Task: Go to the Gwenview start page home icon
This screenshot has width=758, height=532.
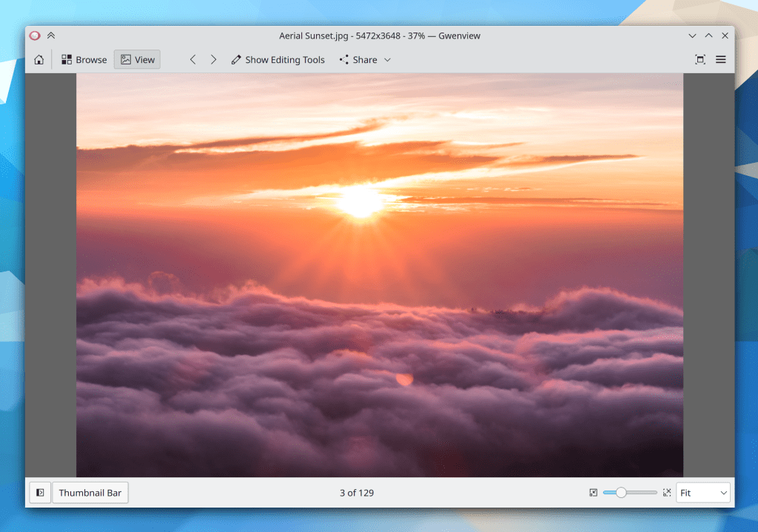Action: (x=38, y=60)
